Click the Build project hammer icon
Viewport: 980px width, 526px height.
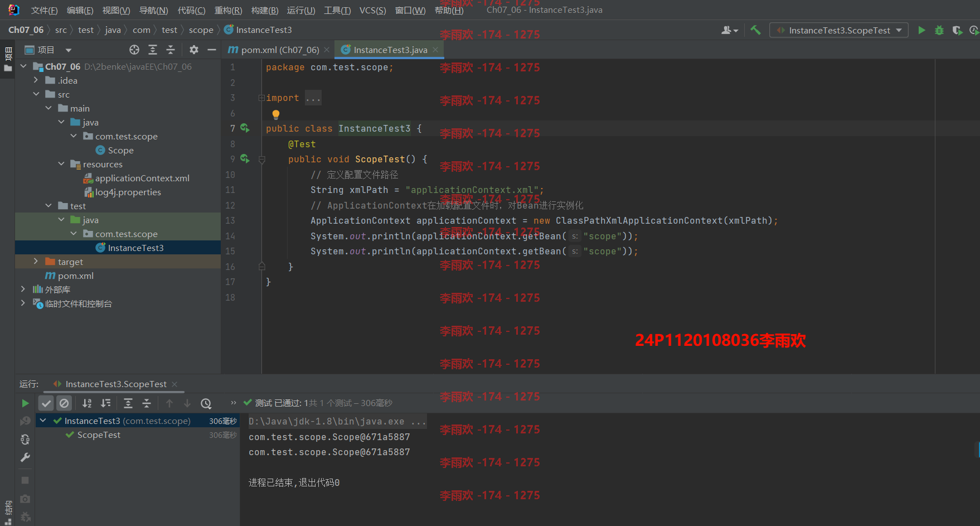[755, 30]
